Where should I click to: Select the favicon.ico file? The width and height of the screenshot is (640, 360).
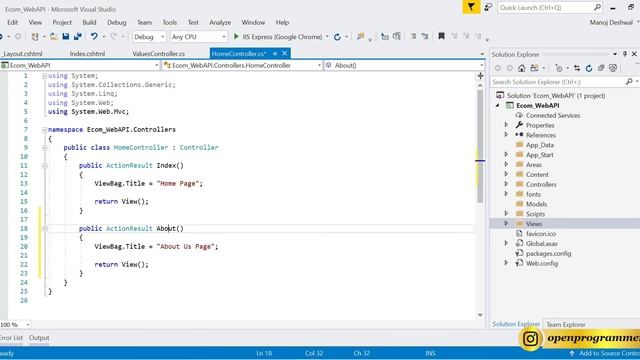coord(540,233)
